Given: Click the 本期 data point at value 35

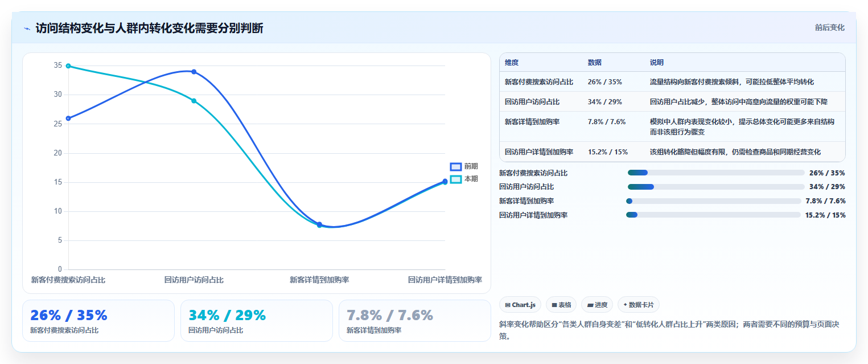Looking at the screenshot, I should tap(68, 66).
